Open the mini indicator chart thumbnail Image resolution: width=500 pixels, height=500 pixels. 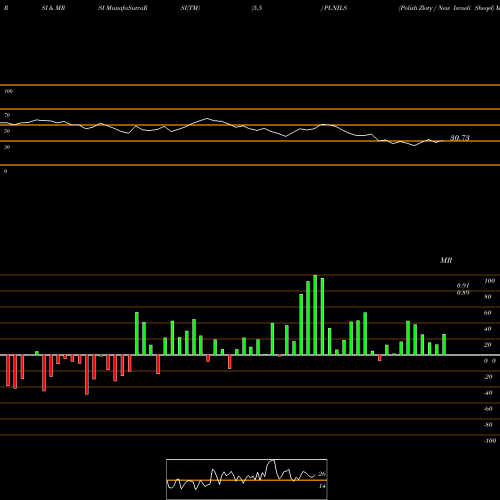click(x=247, y=479)
